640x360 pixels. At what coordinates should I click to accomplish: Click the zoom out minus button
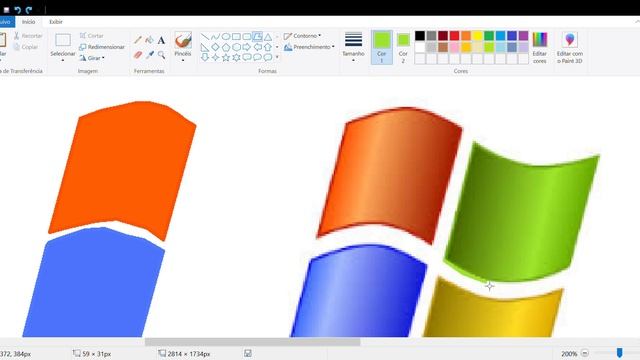point(585,353)
